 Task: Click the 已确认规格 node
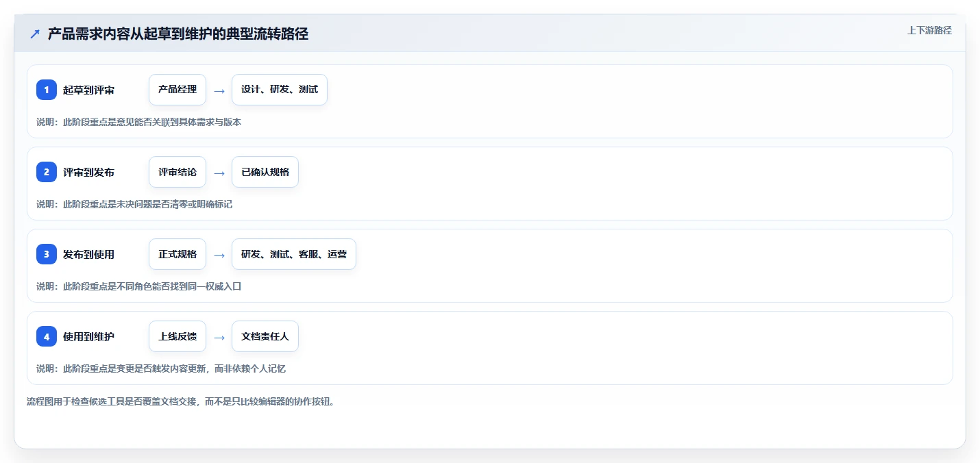pos(265,172)
